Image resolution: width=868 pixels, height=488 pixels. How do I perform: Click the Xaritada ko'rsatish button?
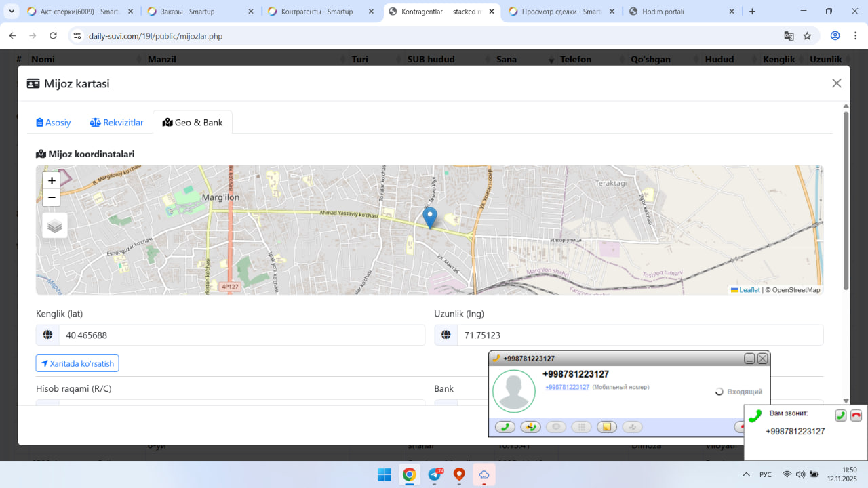pyautogui.click(x=77, y=363)
